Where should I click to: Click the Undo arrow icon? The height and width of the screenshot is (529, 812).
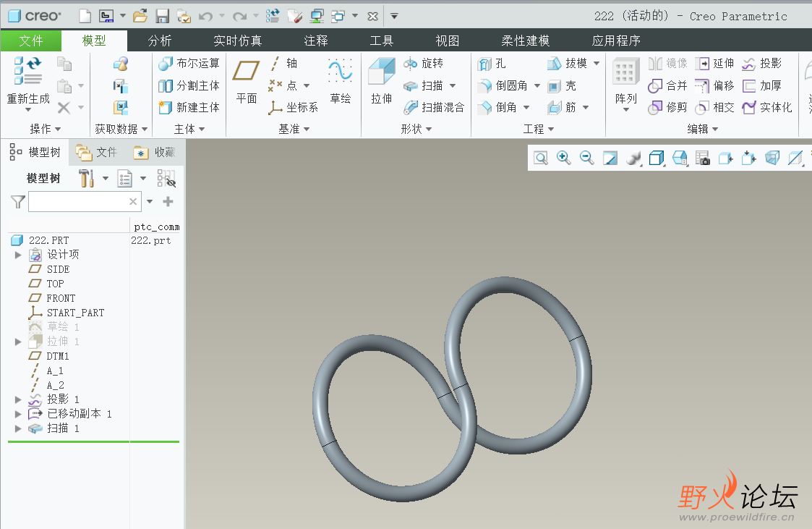(x=205, y=17)
